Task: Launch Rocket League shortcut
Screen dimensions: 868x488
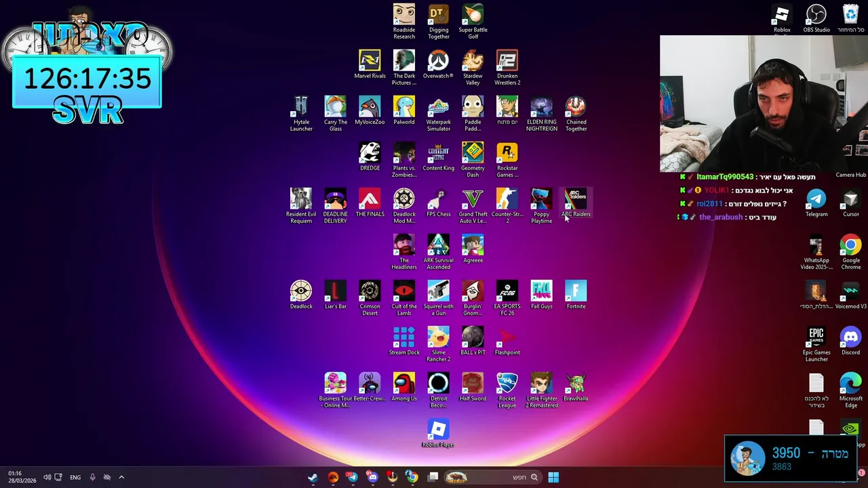Action: pyautogui.click(x=507, y=390)
